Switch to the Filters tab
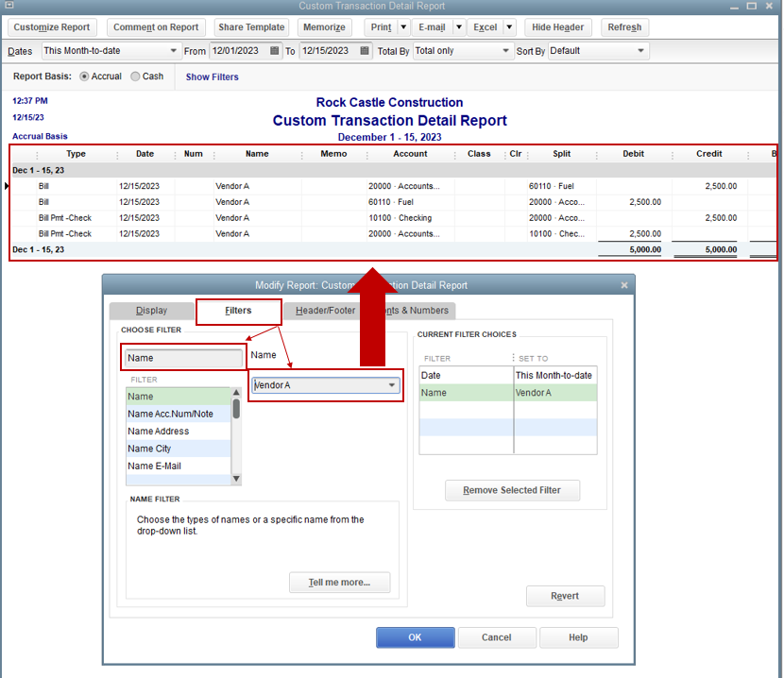Viewport: 784px width, 678px height. [x=238, y=311]
